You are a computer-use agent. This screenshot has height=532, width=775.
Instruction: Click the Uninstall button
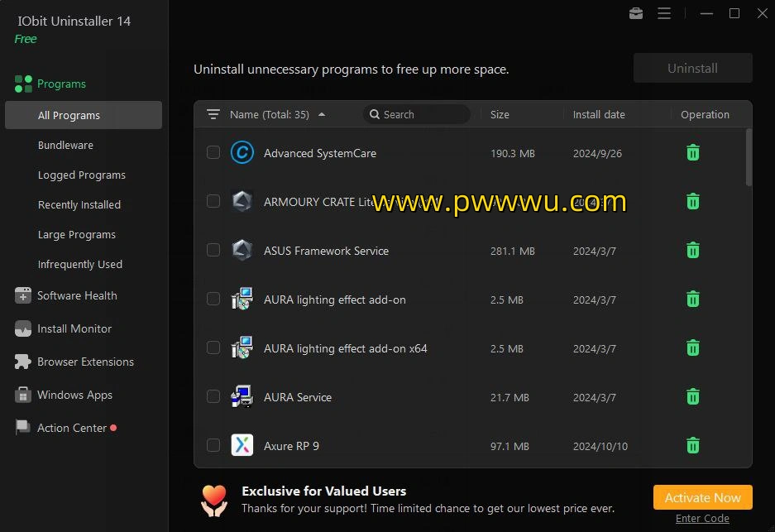(x=693, y=68)
